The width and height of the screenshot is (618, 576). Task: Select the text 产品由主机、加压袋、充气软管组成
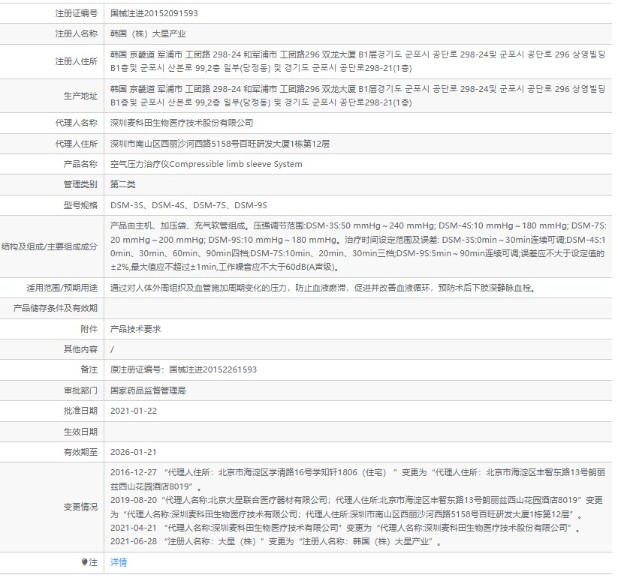(x=178, y=226)
